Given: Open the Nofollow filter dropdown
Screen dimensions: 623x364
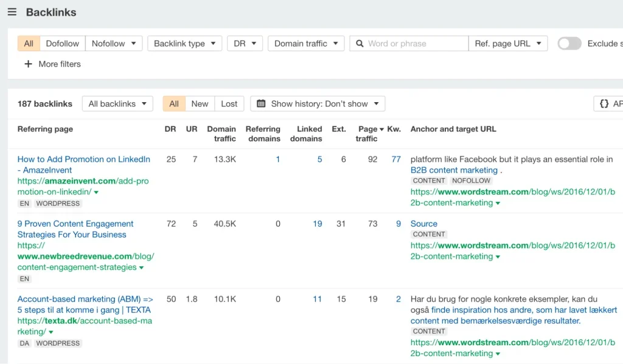Looking at the screenshot, I should pyautogui.click(x=114, y=43).
